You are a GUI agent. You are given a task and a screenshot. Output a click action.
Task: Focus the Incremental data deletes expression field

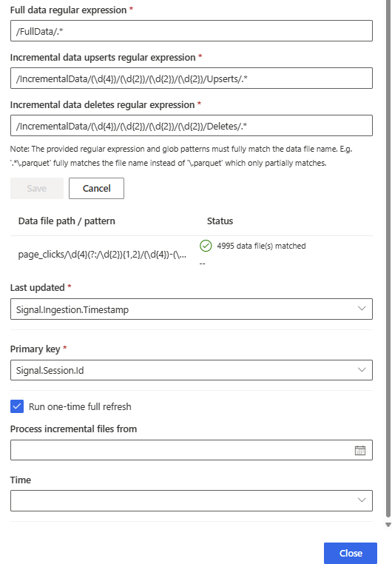[191, 126]
